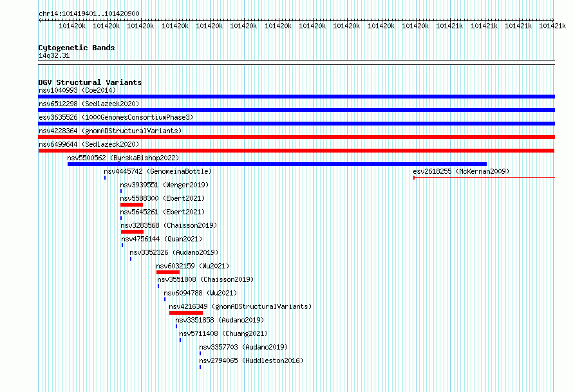Click the small blue marker under nsv4445742
Screen dimensions: 573x392
coord(105,178)
